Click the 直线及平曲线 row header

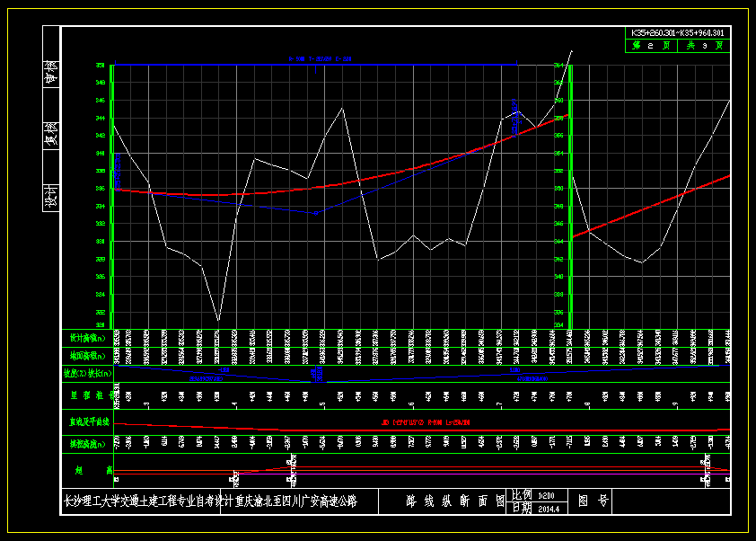click(87, 421)
